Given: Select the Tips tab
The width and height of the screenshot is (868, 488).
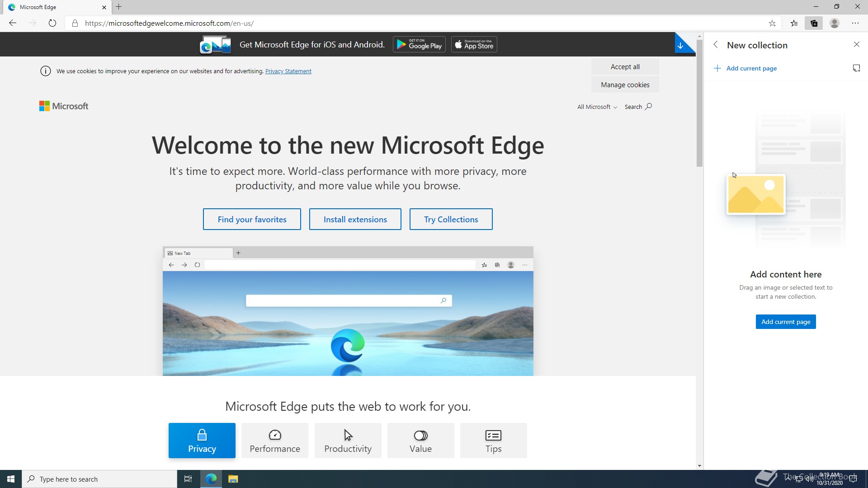Looking at the screenshot, I should point(494,441).
